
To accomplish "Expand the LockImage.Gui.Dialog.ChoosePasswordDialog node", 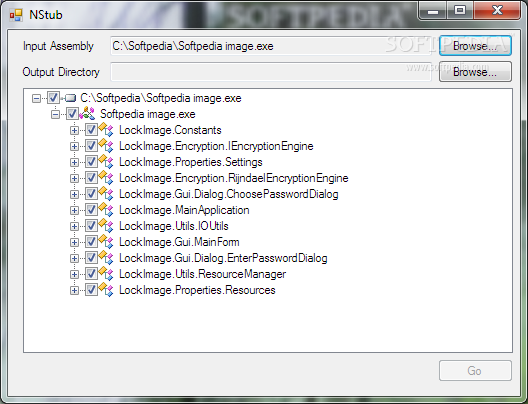I will [x=74, y=194].
